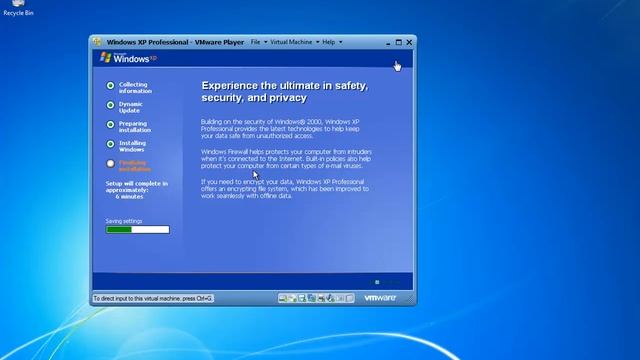Open the File menu in VMware Player
Viewport: 640px width, 360px height.
pos(256,42)
